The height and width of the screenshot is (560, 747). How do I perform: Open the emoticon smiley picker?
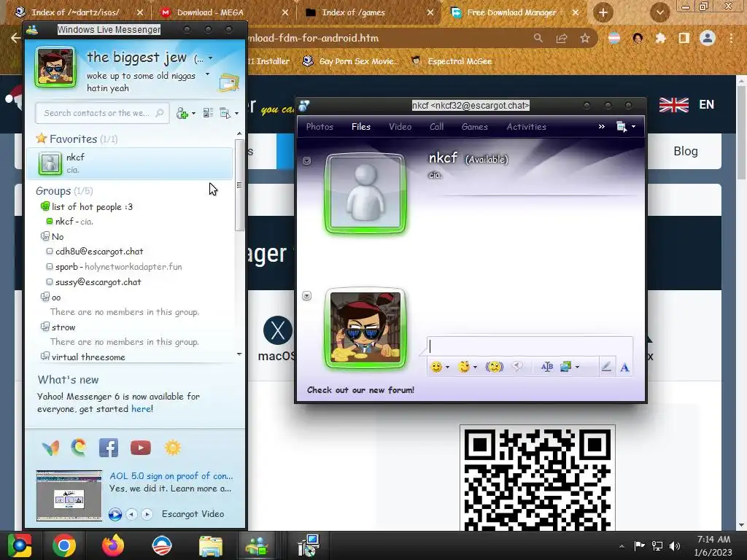point(436,367)
